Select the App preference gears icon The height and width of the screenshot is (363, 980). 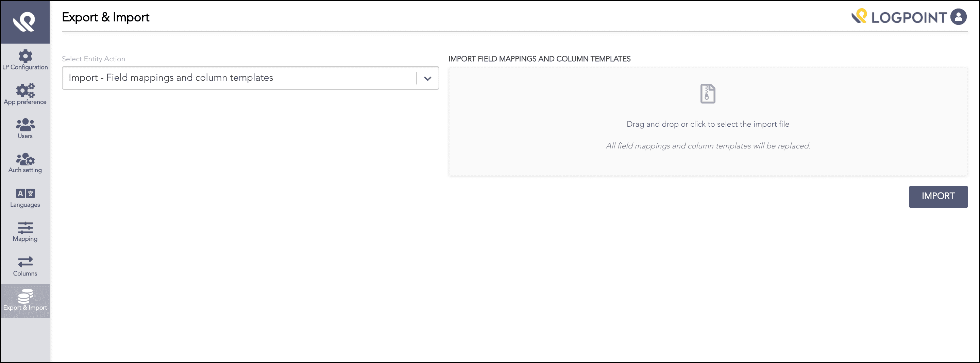24,91
